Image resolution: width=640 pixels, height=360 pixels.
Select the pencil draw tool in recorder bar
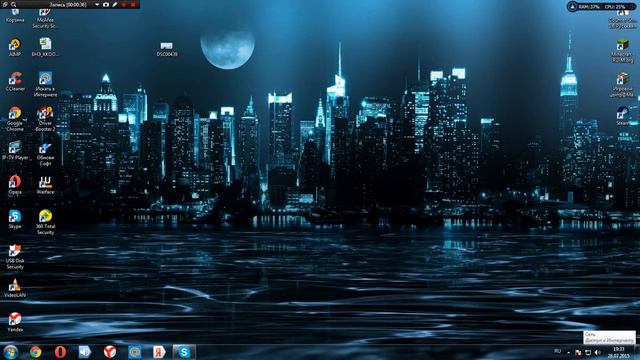click(x=115, y=4)
